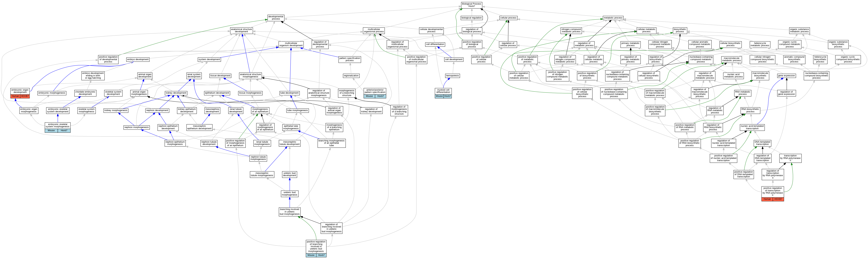Click the "mesonephric tubule morphogenesis" node
868x259 pixels.
(262, 174)
